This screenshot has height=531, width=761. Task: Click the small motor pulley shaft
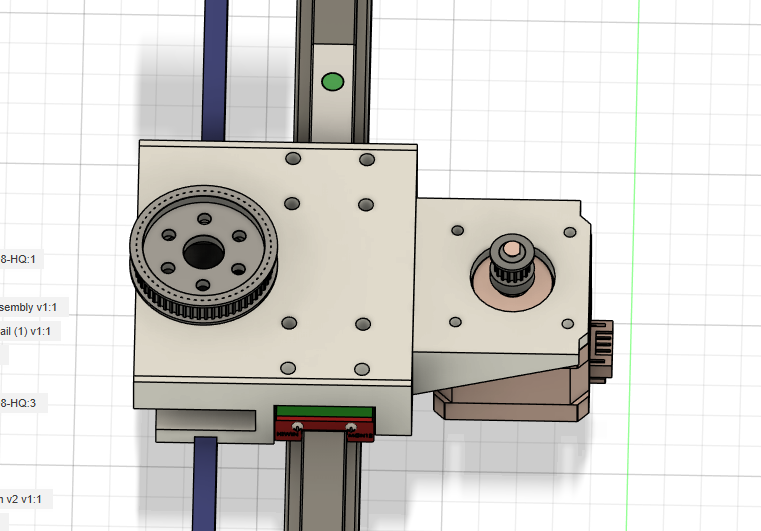[512, 252]
